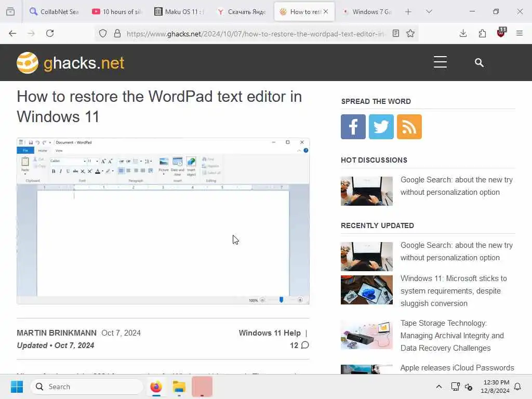
Task: Open Hot Discussions Google Search article
Action: (456, 186)
